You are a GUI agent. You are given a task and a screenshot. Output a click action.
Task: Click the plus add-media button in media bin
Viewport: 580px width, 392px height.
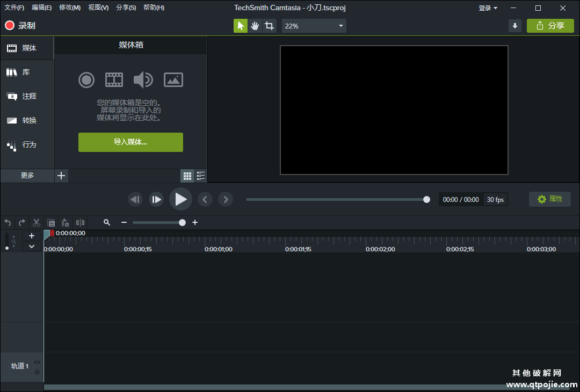(61, 176)
